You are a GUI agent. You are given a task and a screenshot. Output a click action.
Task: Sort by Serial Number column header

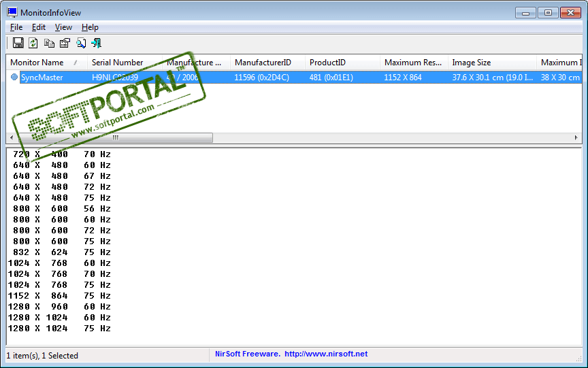(x=125, y=63)
